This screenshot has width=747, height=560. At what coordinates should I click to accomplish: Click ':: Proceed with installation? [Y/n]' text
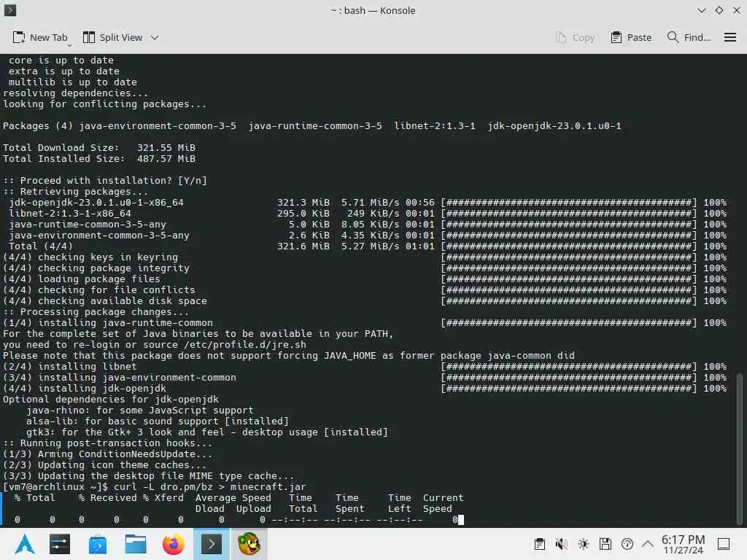point(105,181)
